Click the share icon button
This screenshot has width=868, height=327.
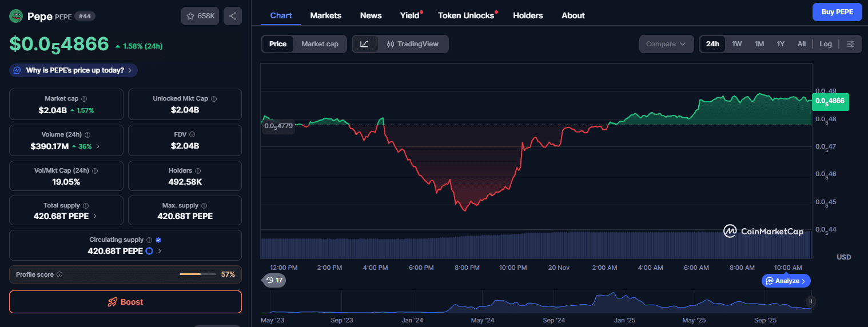point(233,16)
